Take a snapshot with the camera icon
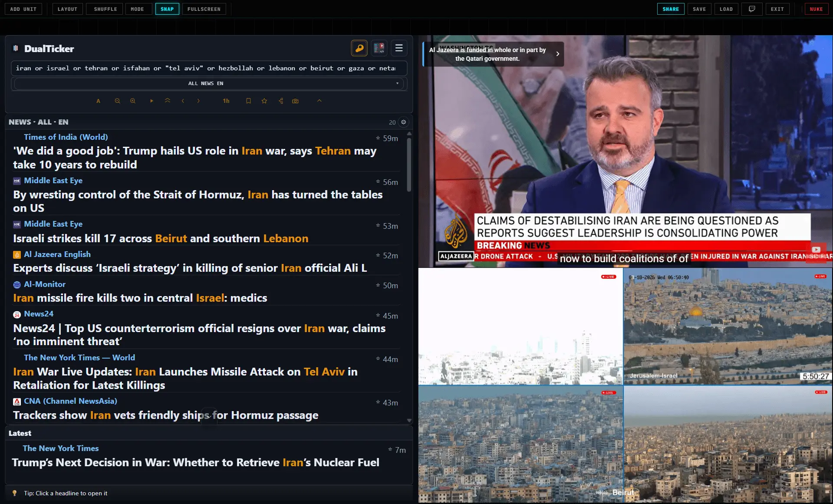 (295, 101)
